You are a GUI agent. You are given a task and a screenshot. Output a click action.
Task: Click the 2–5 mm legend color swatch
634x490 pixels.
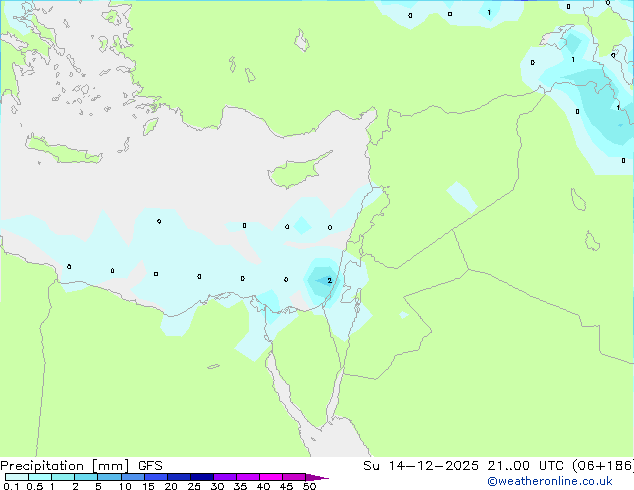click(x=86, y=477)
